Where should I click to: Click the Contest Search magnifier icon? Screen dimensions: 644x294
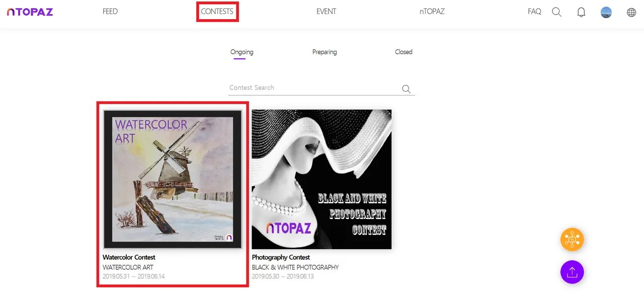407,89
